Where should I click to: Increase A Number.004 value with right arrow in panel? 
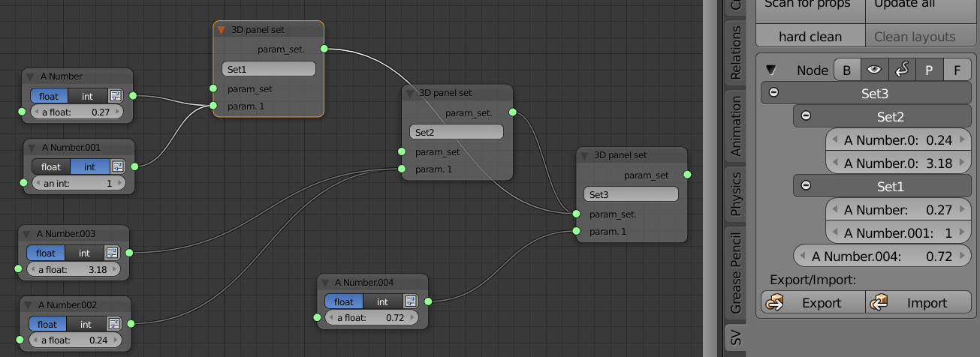point(962,256)
